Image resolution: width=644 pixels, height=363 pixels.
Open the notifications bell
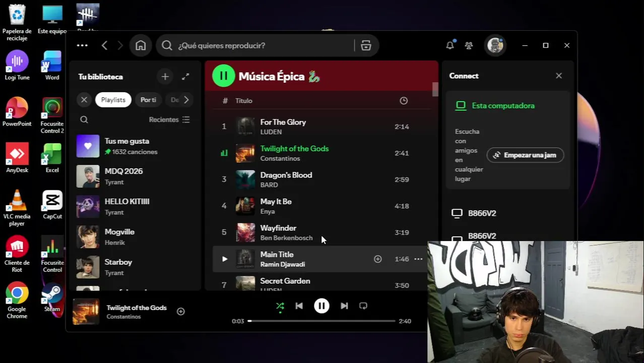click(450, 45)
